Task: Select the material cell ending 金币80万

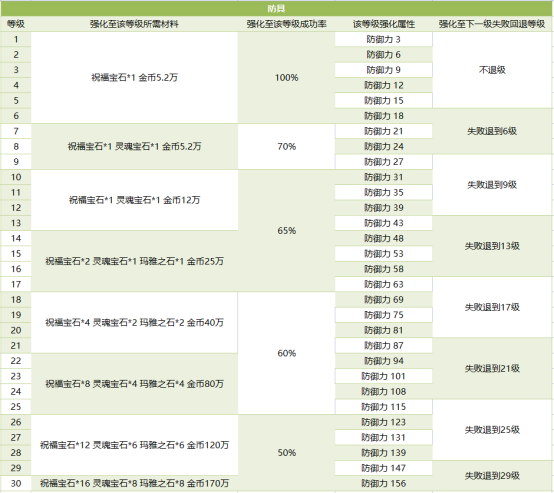Action: click(134, 384)
